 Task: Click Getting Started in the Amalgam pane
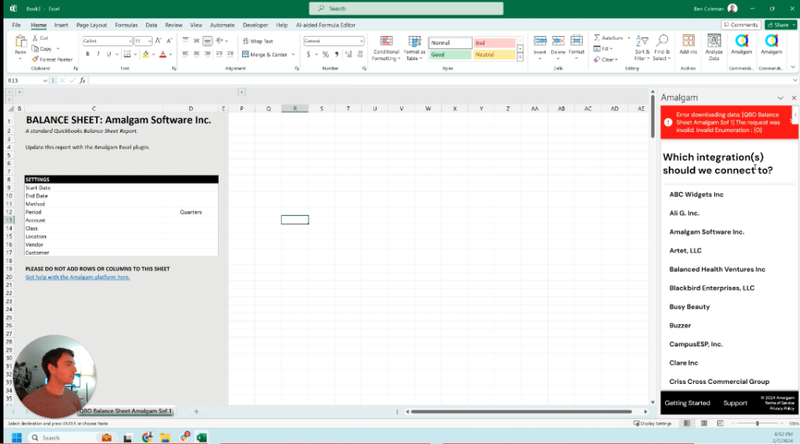coord(687,403)
